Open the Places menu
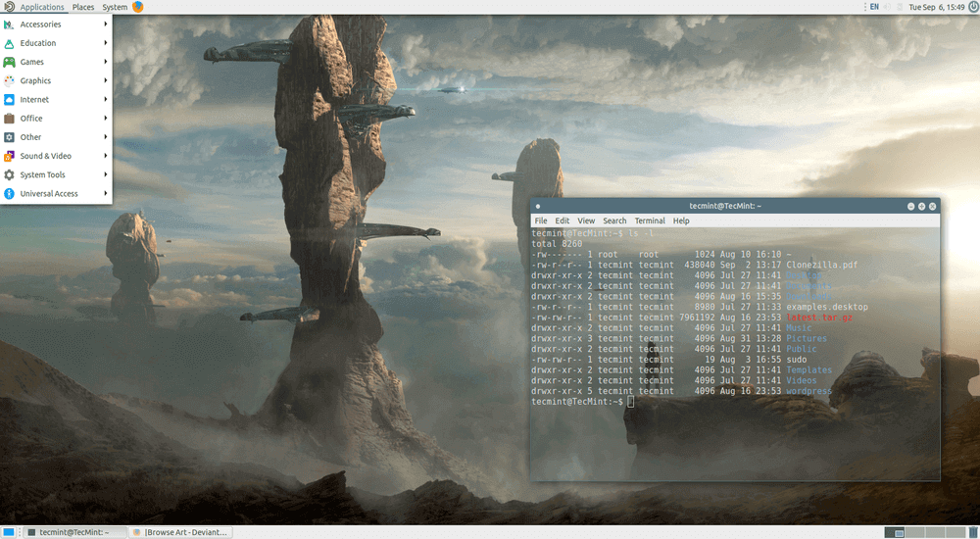The width and height of the screenshot is (980, 539). click(x=82, y=7)
